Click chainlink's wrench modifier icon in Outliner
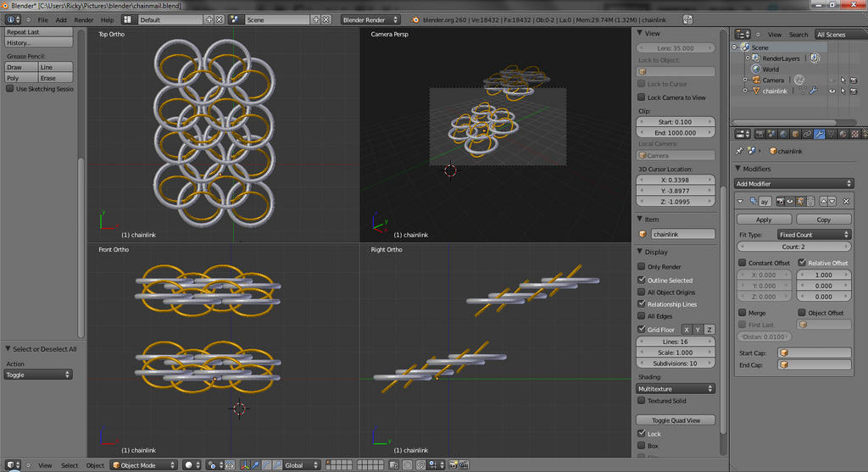Viewport: 868px width, 472px height. (x=813, y=91)
